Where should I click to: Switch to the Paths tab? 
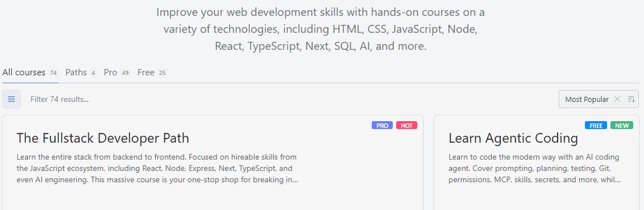[81, 72]
